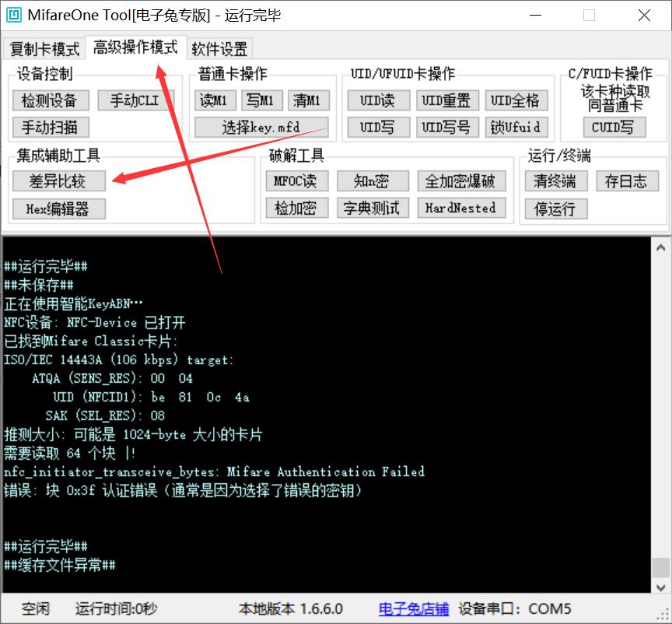The height and width of the screenshot is (624, 672).
Task: Click the UID写 button
Action: tap(379, 128)
